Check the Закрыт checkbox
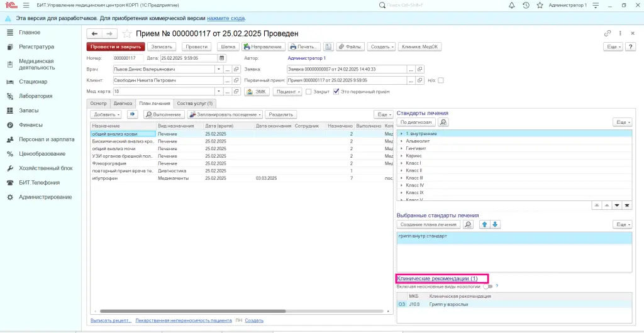The height and width of the screenshot is (333, 644). pos(309,91)
